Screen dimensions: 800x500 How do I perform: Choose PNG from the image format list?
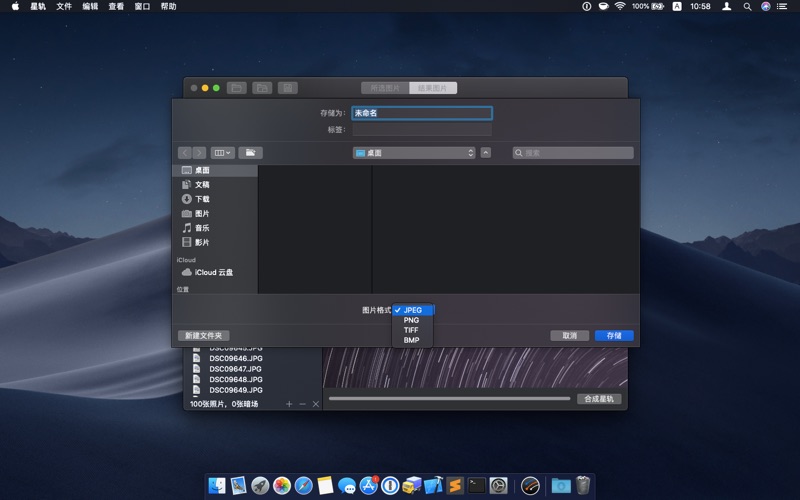pos(411,320)
